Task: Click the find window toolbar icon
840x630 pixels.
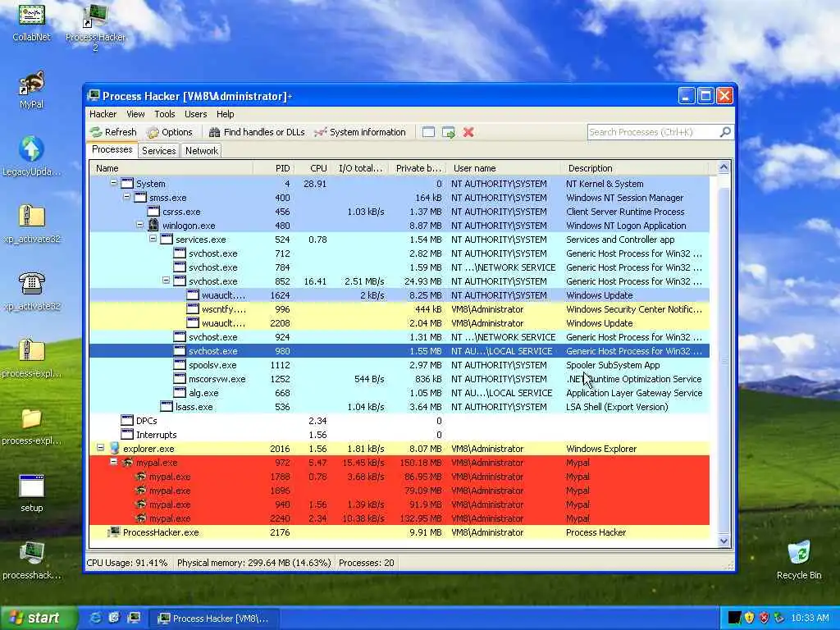Action: tap(428, 132)
